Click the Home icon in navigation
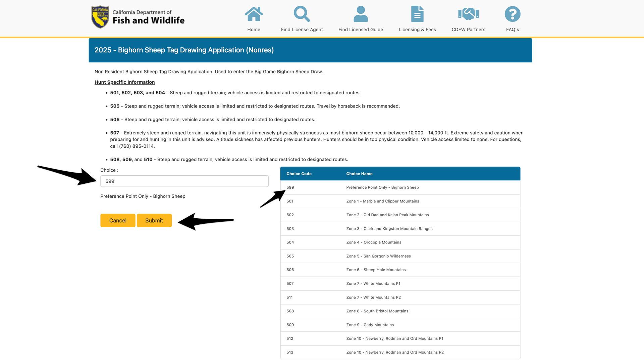Viewport: 644px width, 364px height. pyautogui.click(x=254, y=14)
